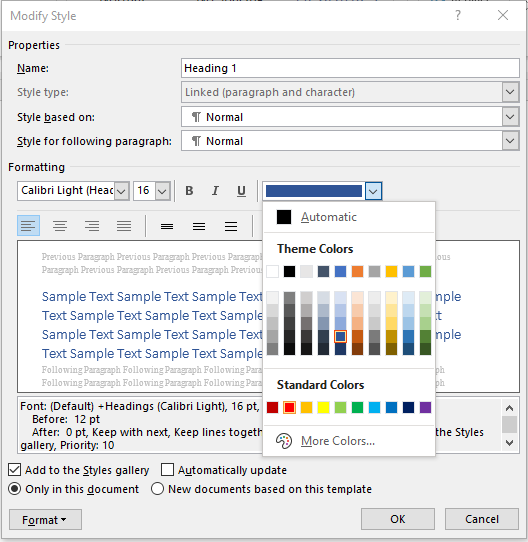Choose double line spacing icon
The width and height of the screenshot is (528, 542).
pos(231,226)
